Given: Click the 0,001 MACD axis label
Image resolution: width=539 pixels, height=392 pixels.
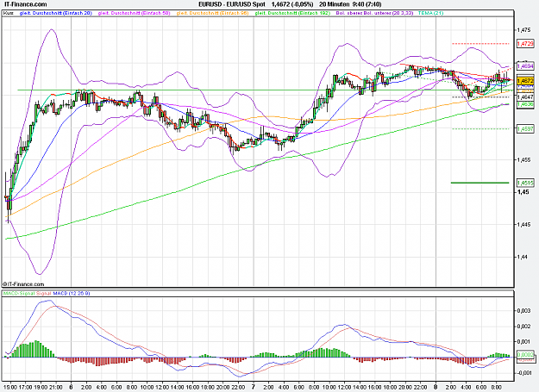Looking at the screenshot, I should tap(524, 341).
